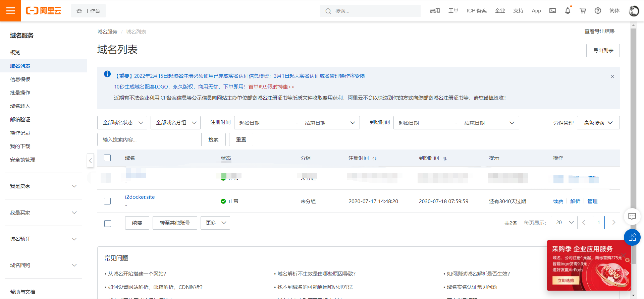Viewport: 644px width, 299px height.
Task: Click bottom 续费 bulk button
Action: (x=137, y=223)
